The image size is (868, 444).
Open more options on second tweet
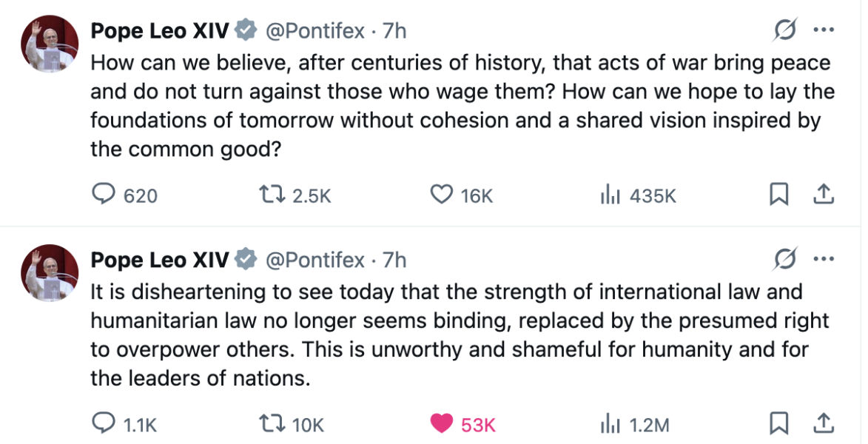click(824, 260)
